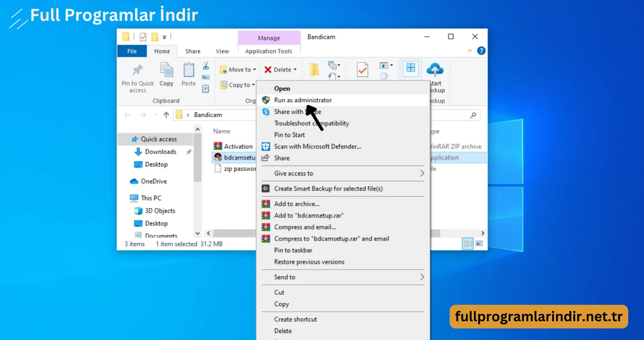Click the Forward navigation arrow
This screenshot has width=644, height=340.
(143, 115)
